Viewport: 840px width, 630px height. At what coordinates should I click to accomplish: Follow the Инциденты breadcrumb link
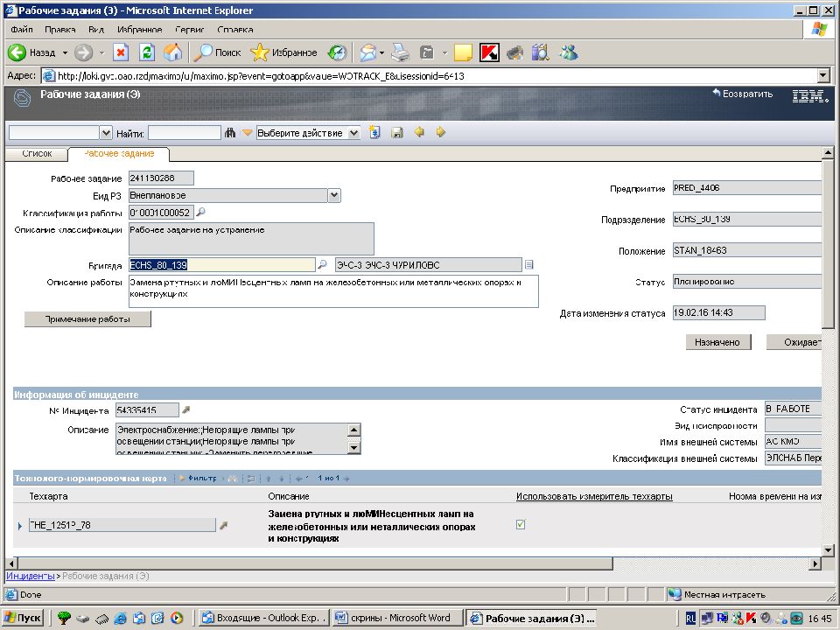(x=31, y=576)
